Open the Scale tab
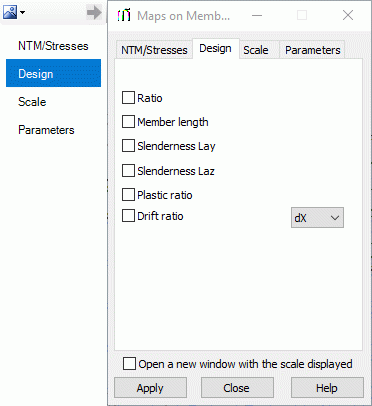Viewport: 372px width, 406px height. (x=256, y=50)
